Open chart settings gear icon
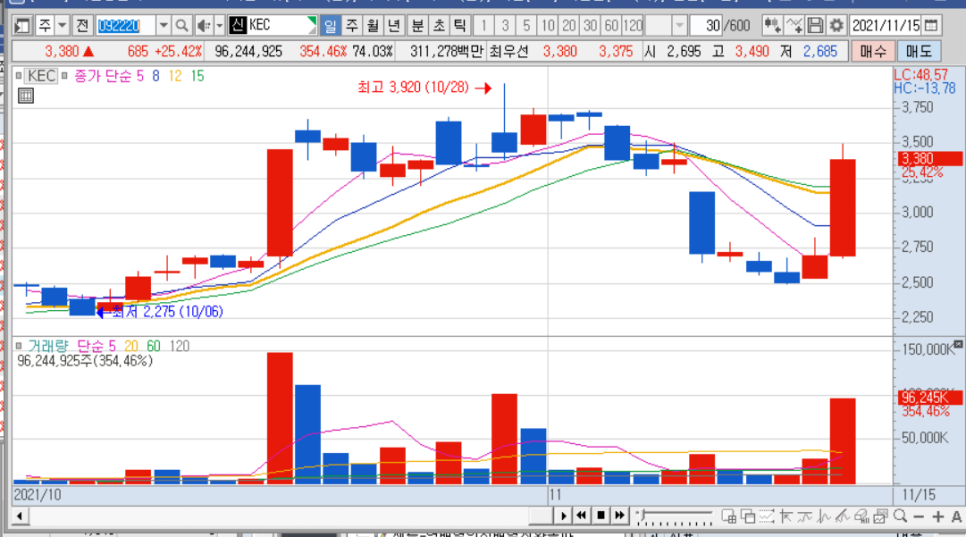 pyautogui.click(x=836, y=25)
